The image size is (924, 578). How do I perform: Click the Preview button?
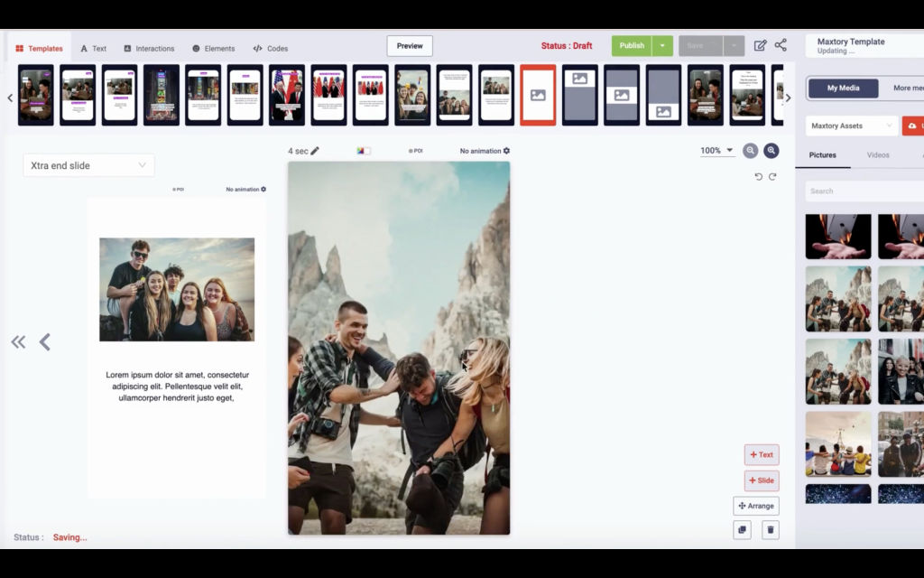pyautogui.click(x=410, y=46)
